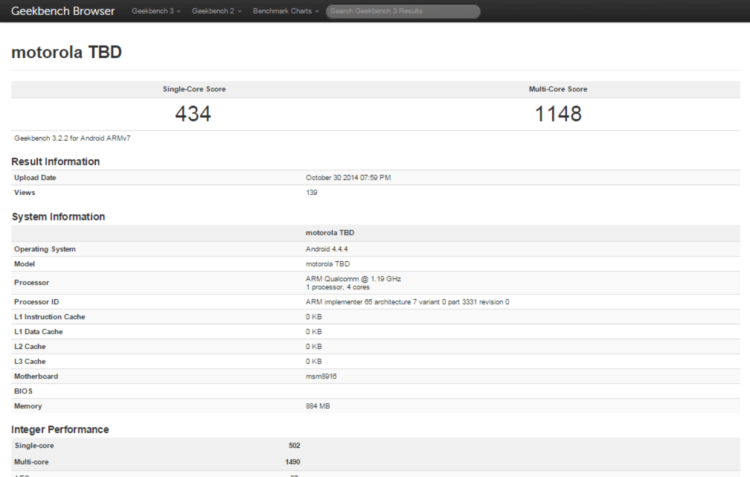Click the Android 4.4.4 operating system value
This screenshot has width=750, height=477.
pyautogui.click(x=328, y=248)
